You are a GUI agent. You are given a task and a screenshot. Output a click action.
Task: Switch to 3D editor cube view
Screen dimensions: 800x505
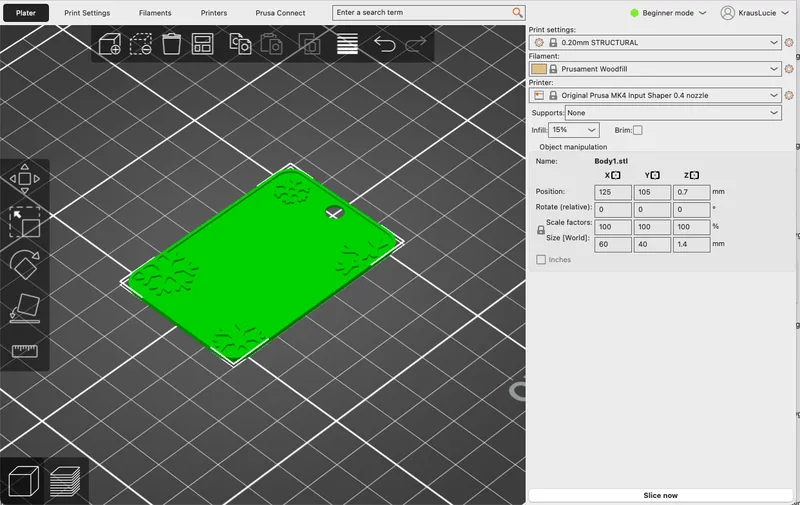23,481
